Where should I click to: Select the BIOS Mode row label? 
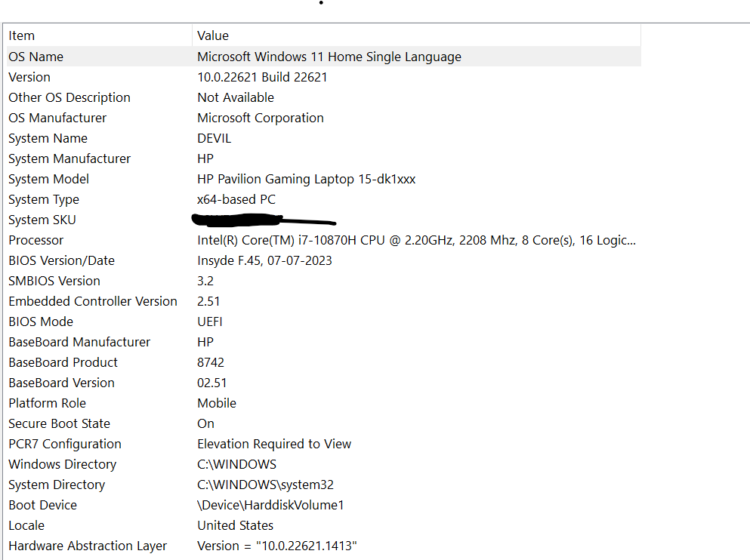[41, 322]
